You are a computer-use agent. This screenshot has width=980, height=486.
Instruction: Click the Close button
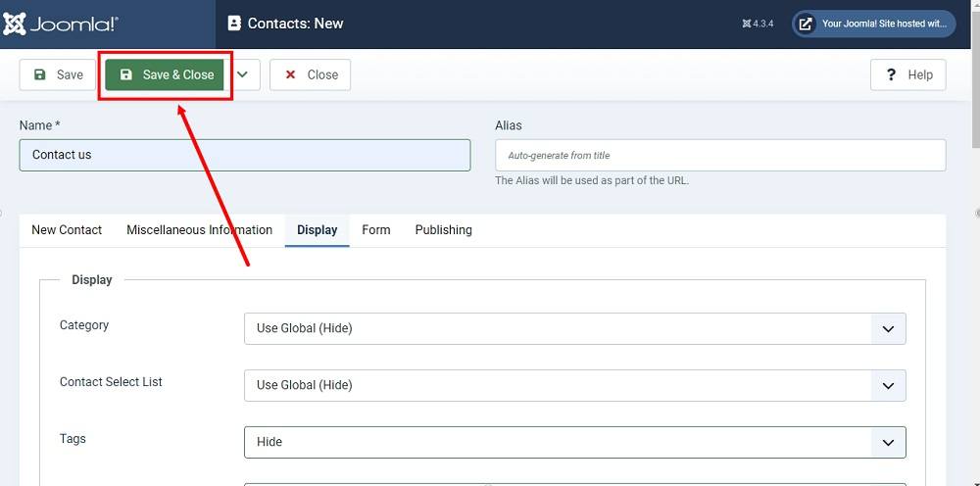coord(310,75)
